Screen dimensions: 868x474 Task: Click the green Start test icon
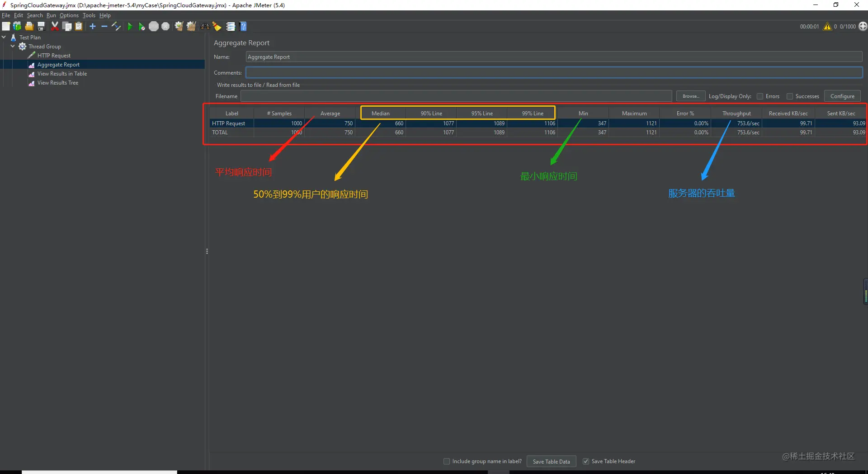coord(130,27)
